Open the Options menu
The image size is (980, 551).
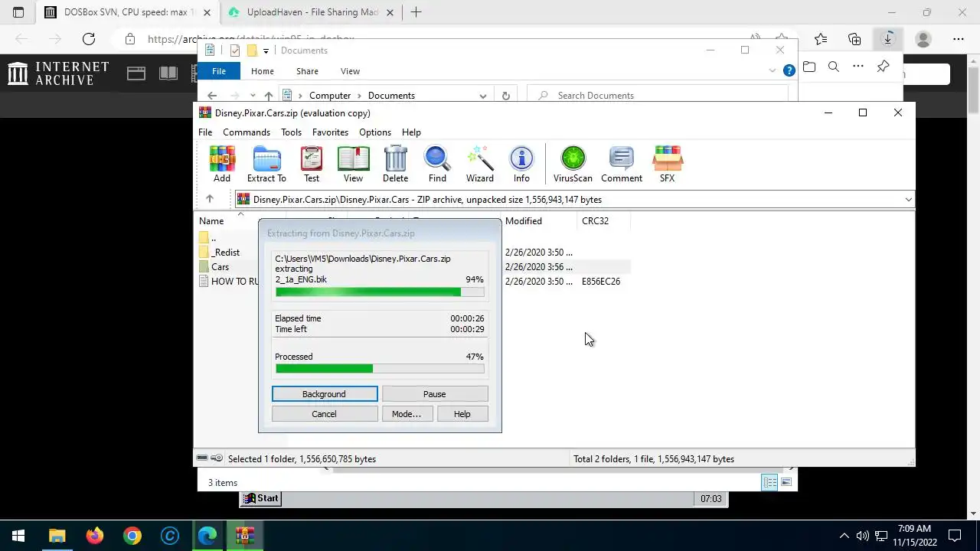tap(375, 132)
